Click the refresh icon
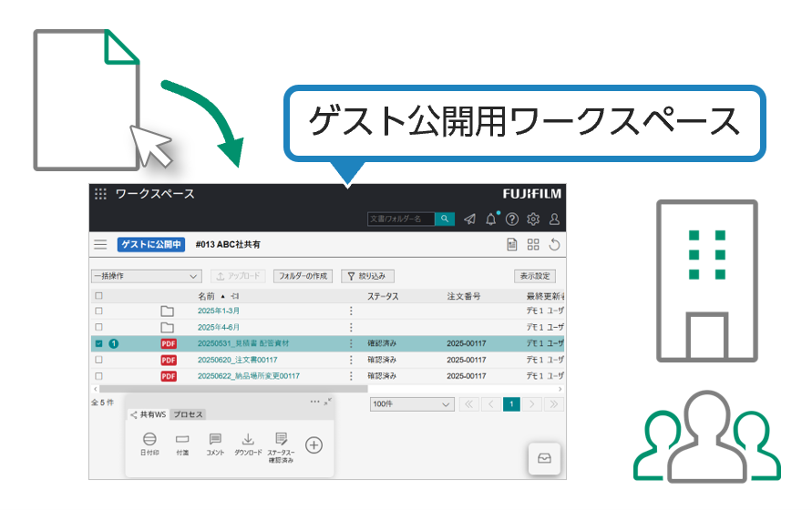Image resolution: width=812 pixels, height=510 pixels. click(x=554, y=244)
